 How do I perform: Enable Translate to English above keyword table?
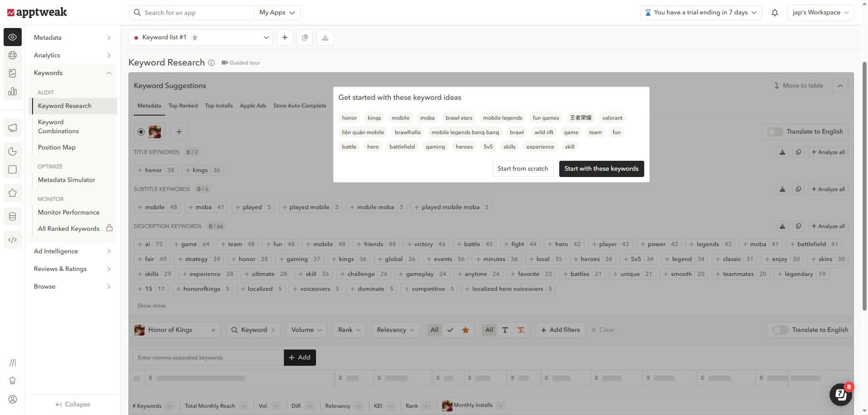pyautogui.click(x=781, y=330)
